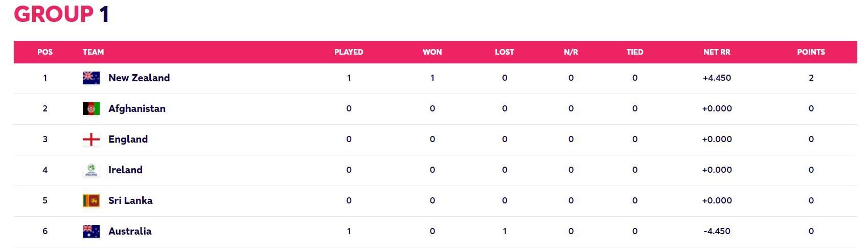Click the PLAYED column header
This screenshot has width=868, height=252.
pos(349,52)
